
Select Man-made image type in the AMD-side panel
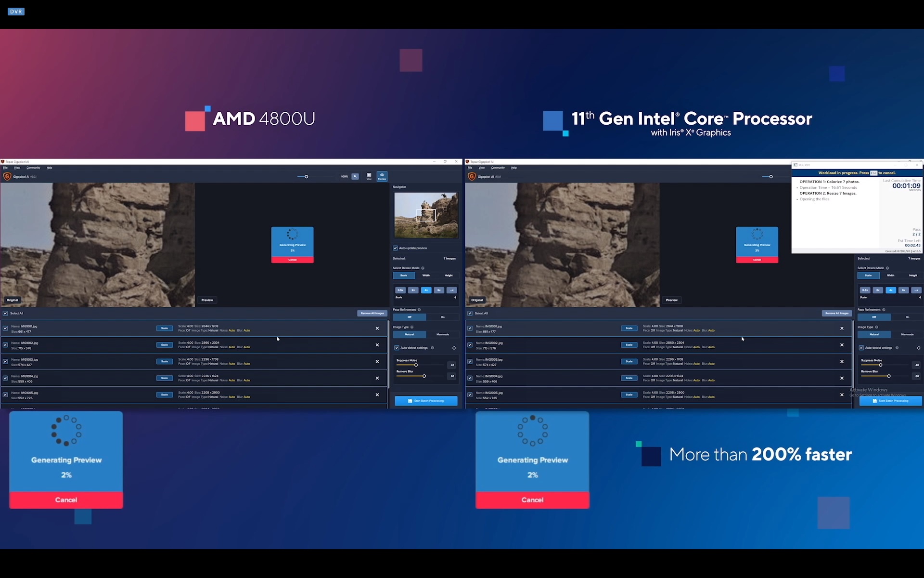click(x=443, y=334)
